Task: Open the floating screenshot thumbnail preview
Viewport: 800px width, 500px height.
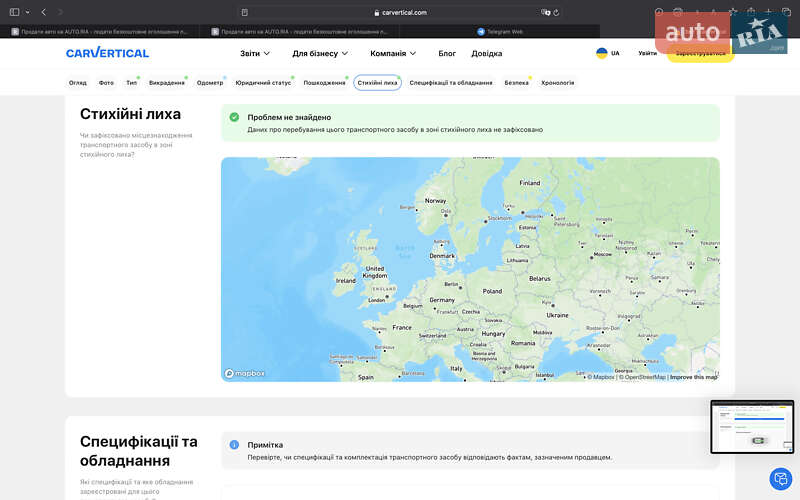Action: [x=751, y=427]
